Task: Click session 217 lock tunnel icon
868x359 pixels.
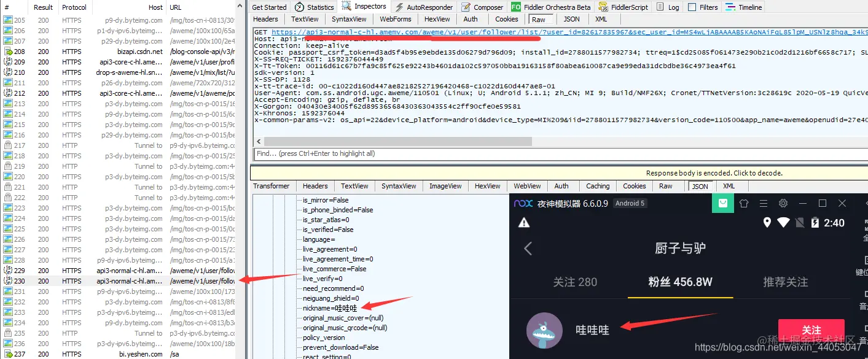Action: [8, 145]
